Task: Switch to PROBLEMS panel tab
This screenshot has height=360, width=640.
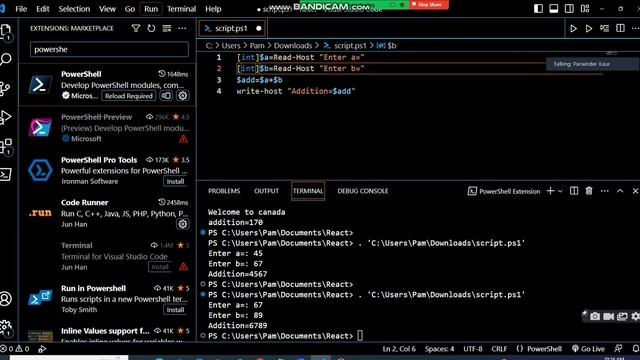Action: pos(224,191)
